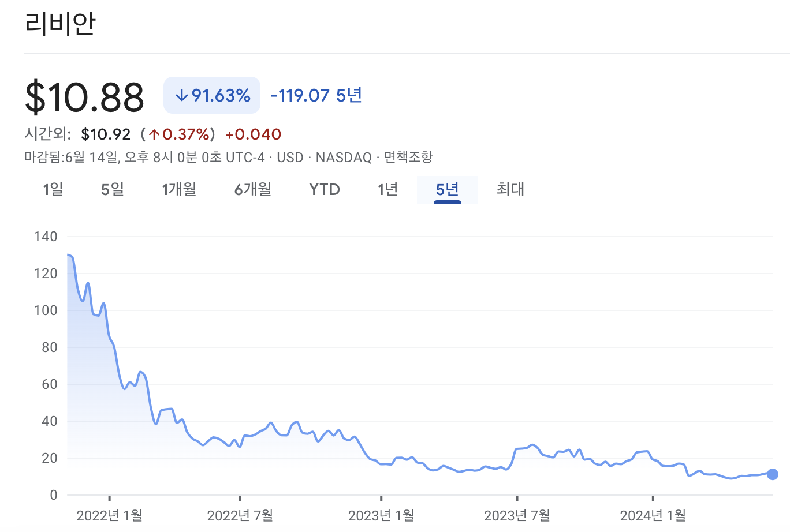Click the -119.07 5년 change text

click(316, 95)
